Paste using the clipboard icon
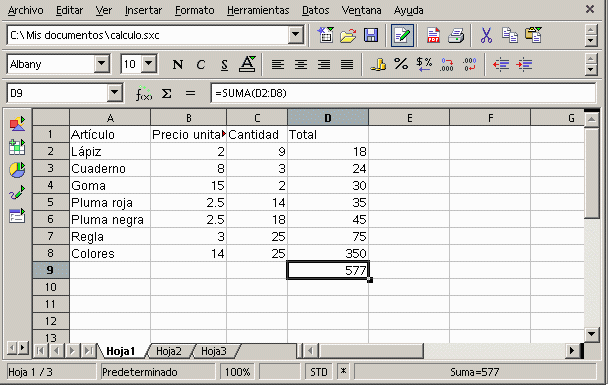Image resolution: width=608 pixels, height=385 pixels. 533,35
